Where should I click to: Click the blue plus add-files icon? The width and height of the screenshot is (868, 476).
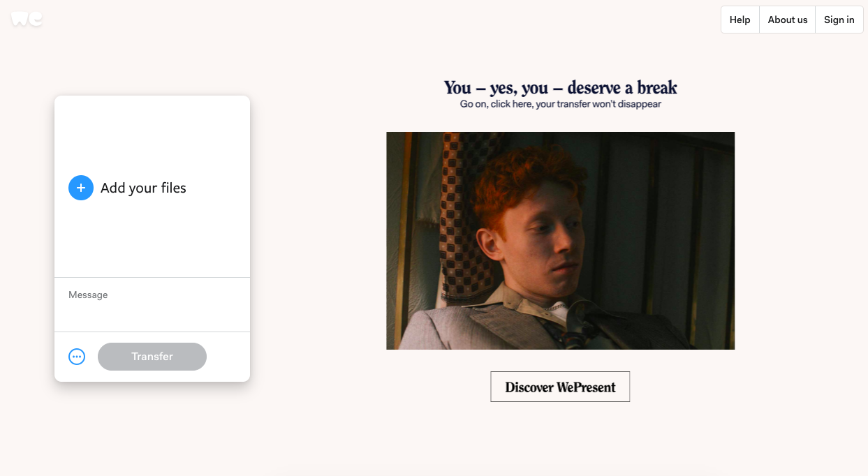81,188
